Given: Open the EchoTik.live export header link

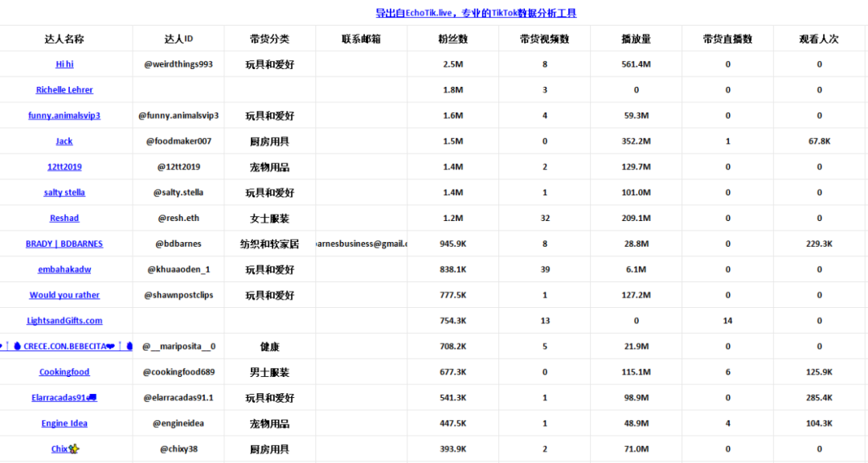Looking at the screenshot, I should (x=476, y=13).
